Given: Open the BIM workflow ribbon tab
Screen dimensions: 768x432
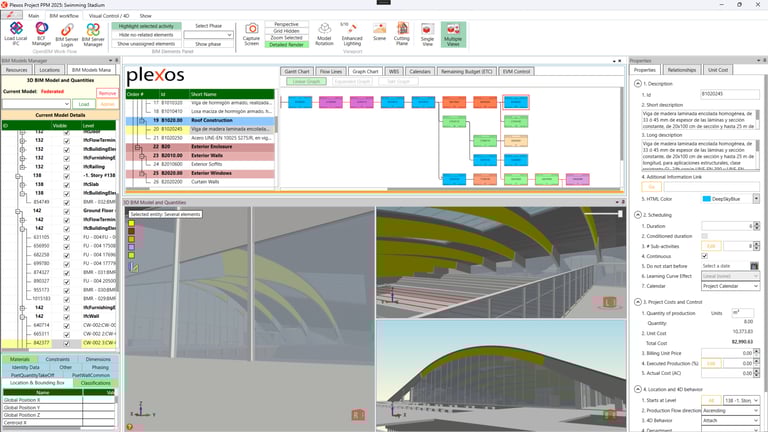Looking at the screenshot, I should click(64, 16).
